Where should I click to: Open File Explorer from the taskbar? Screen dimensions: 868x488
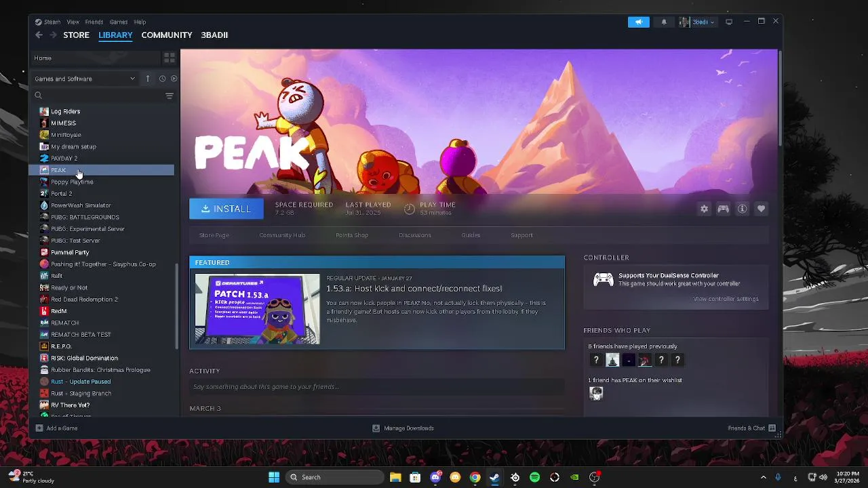coord(395,477)
